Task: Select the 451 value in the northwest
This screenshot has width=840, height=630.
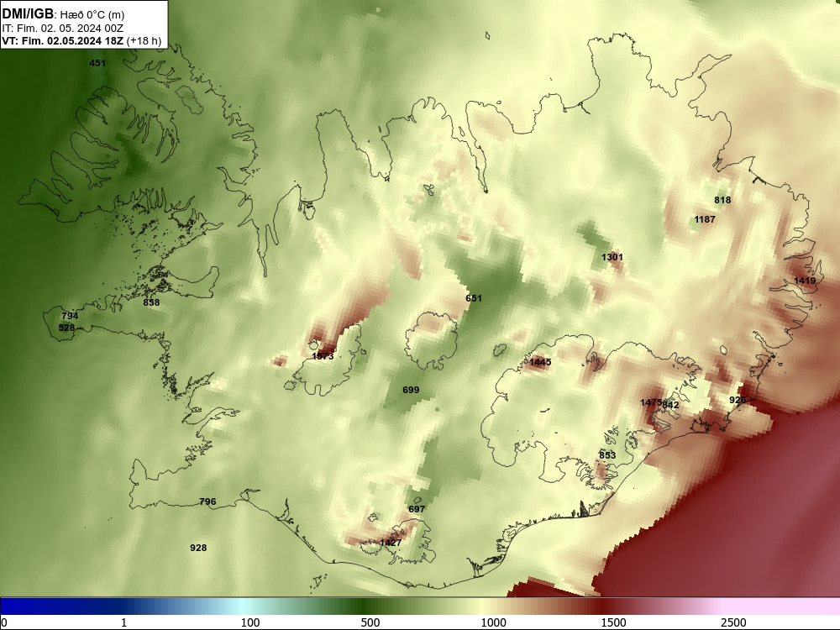Action: click(97, 63)
